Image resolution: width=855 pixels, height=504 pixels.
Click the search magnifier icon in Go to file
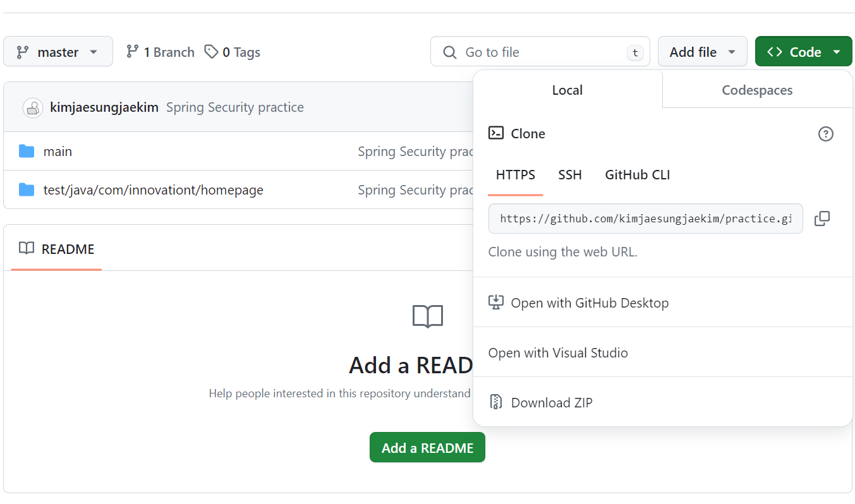pos(450,52)
